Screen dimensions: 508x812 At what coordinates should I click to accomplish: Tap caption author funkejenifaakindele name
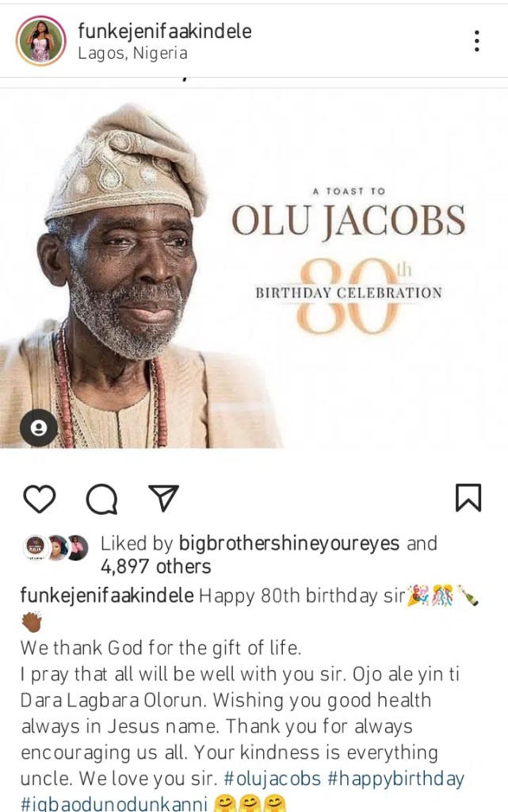point(106,596)
